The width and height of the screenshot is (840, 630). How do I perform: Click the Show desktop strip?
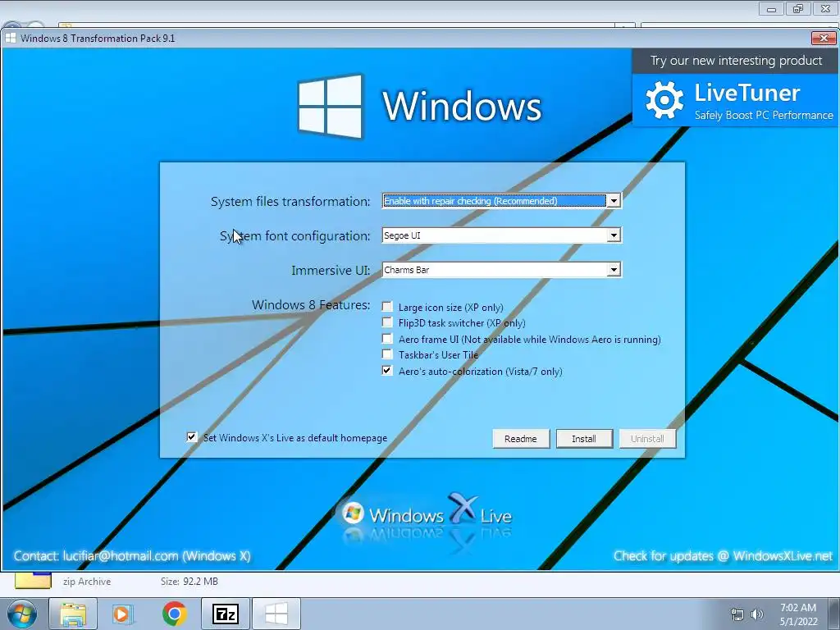pyautogui.click(x=834, y=614)
